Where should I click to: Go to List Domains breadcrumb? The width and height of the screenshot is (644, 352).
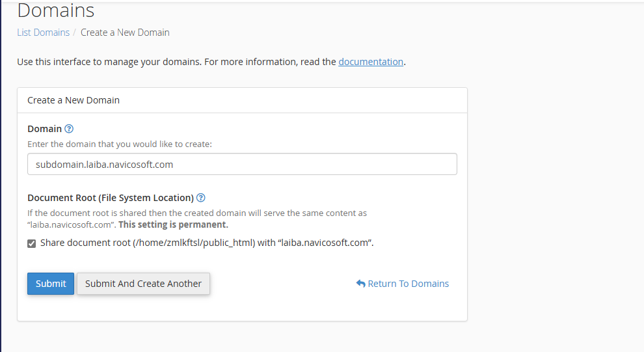(43, 32)
